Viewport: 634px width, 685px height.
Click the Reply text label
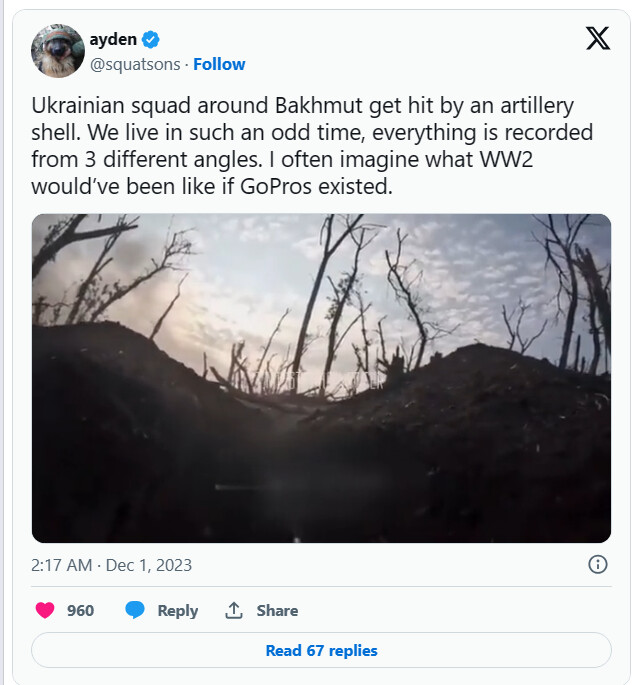[x=177, y=611]
